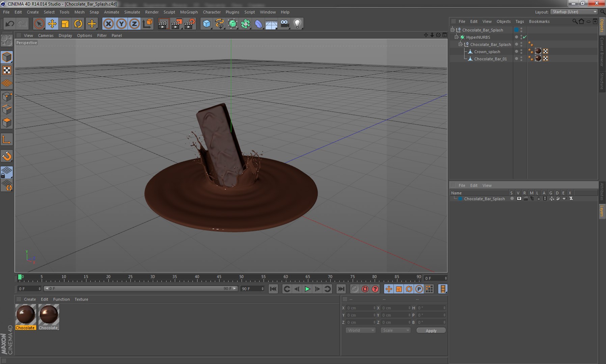Toggle the Z axis lock

pos(134,24)
